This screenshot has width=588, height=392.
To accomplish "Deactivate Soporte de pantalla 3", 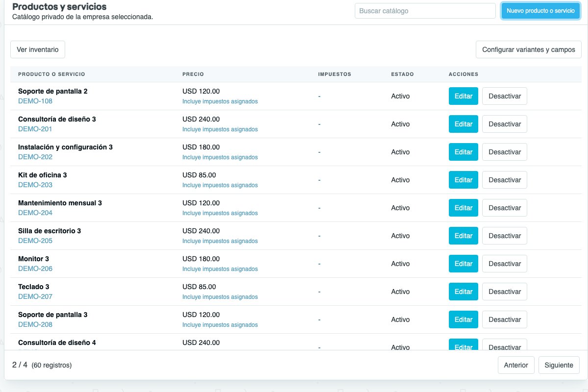I will 505,319.
